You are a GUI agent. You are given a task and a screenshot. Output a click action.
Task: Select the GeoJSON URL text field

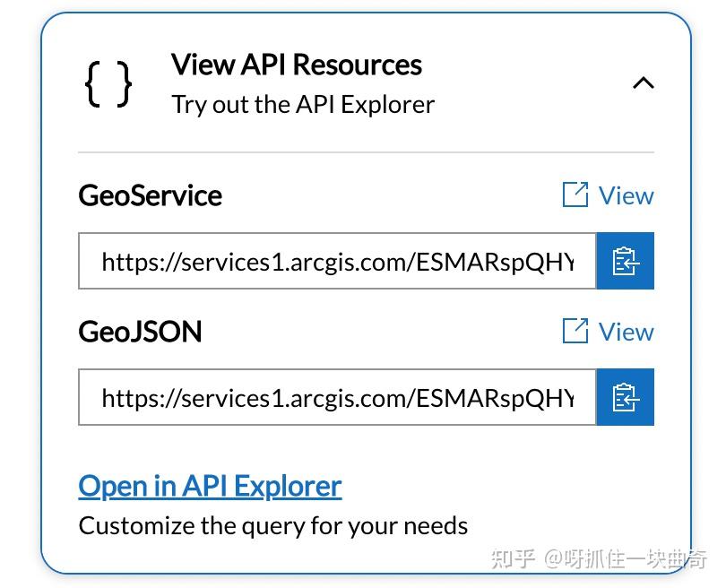coord(336,397)
